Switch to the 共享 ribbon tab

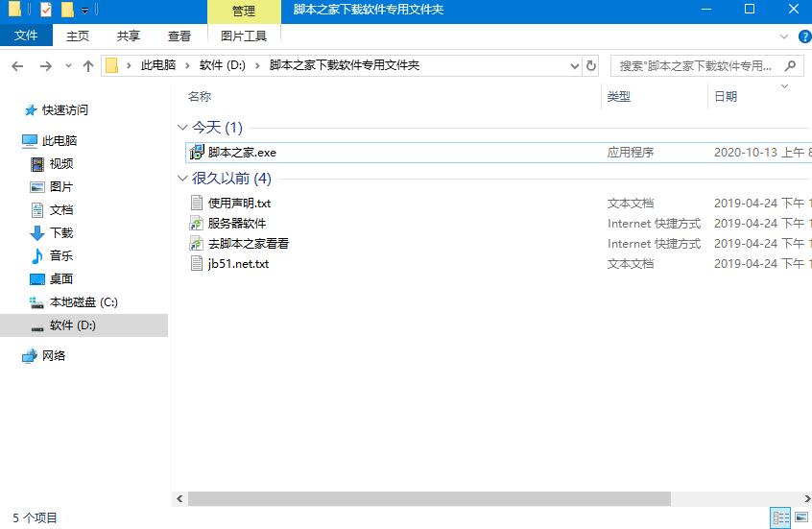pos(128,36)
